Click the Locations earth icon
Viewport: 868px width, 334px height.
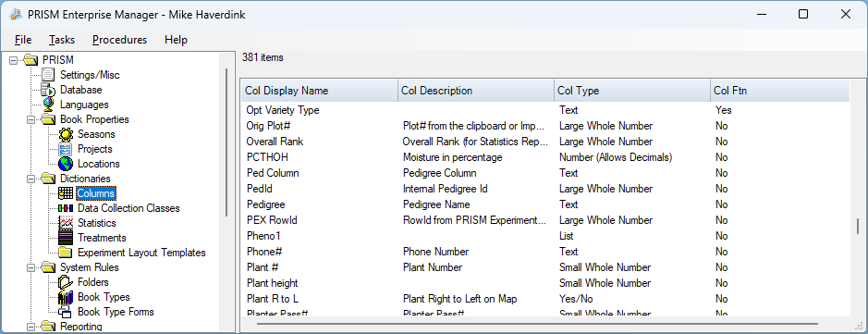click(x=66, y=164)
